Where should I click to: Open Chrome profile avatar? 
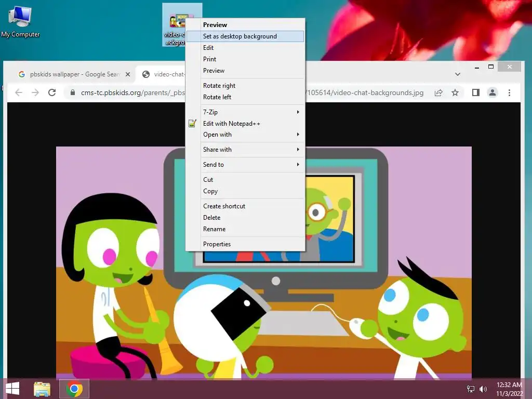(x=493, y=92)
